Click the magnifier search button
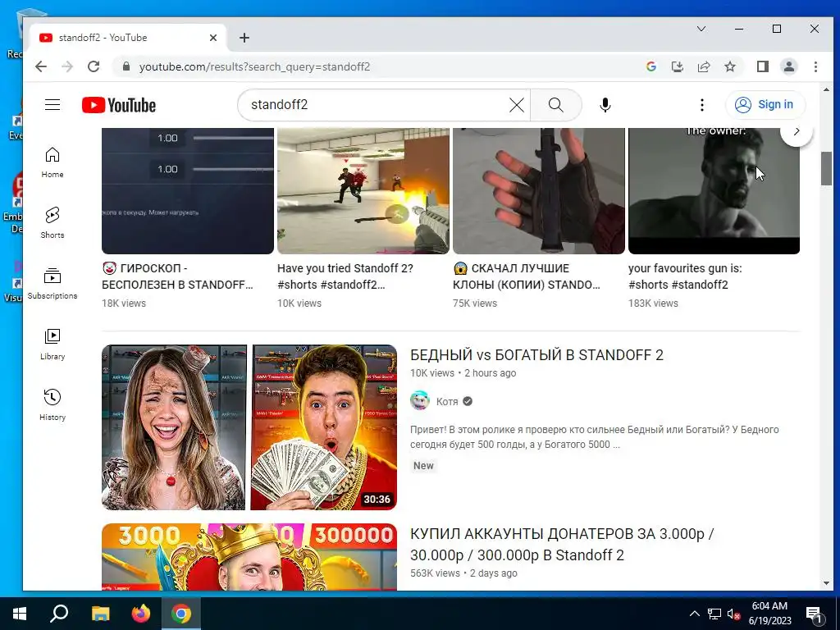This screenshot has height=630, width=840. tap(555, 105)
